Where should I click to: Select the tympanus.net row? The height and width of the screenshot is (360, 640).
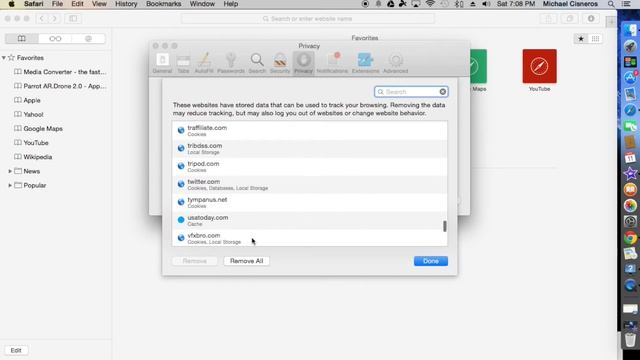(310, 202)
